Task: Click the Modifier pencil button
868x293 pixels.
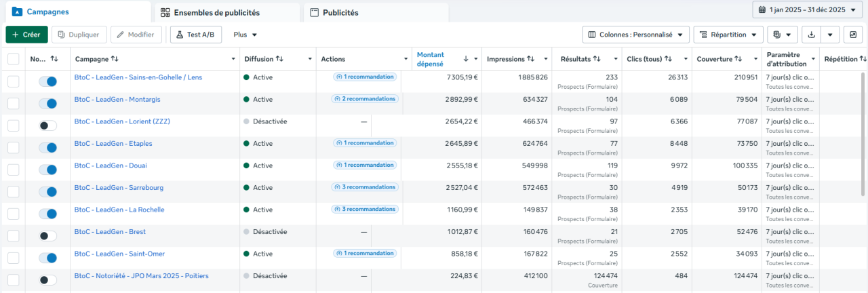Action: [x=136, y=35]
